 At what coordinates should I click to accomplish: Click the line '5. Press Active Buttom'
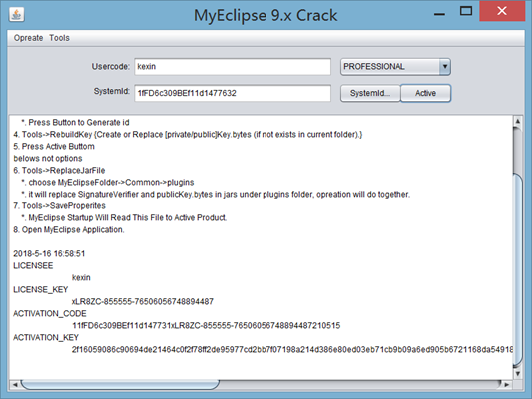point(54,146)
